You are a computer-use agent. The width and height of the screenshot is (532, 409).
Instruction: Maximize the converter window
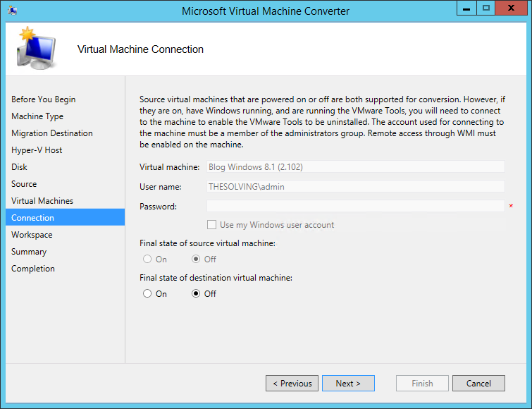(486, 8)
